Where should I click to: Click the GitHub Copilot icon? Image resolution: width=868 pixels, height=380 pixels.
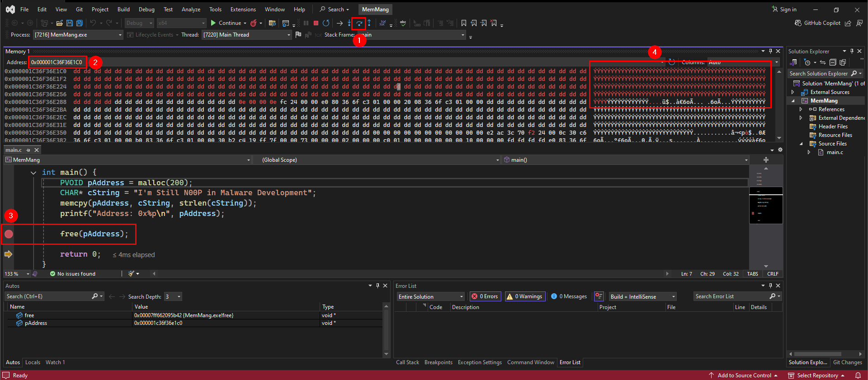click(x=798, y=23)
